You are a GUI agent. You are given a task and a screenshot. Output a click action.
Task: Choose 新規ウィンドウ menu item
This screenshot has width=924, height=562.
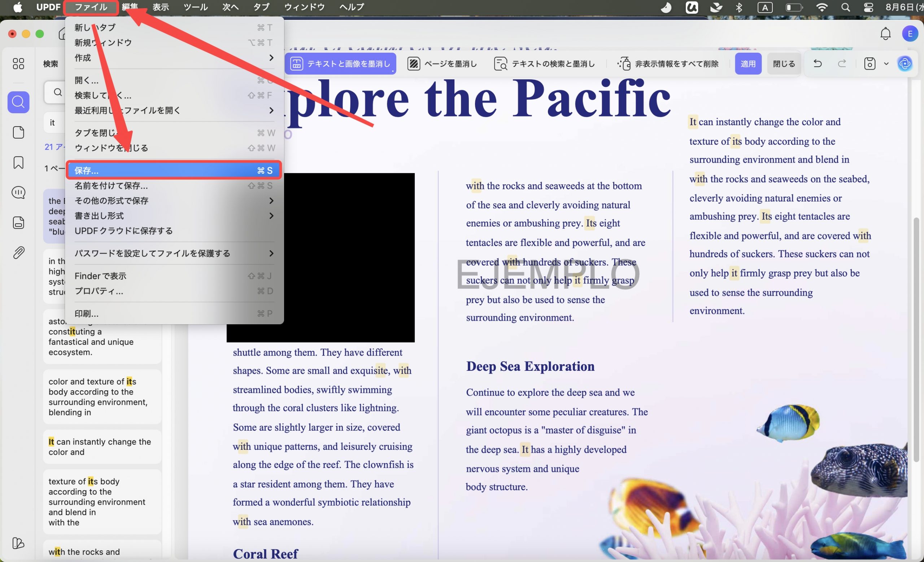pyautogui.click(x=174, y=43)
